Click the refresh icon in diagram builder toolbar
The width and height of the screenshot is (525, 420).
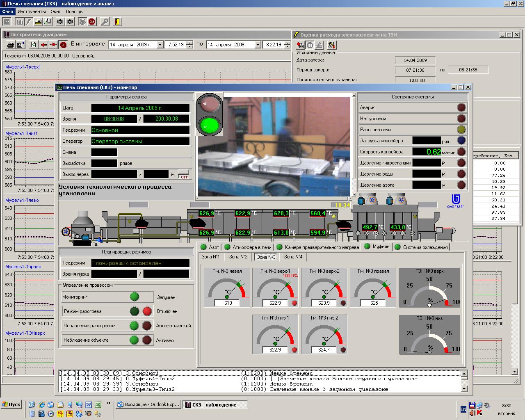coord(34,45)
